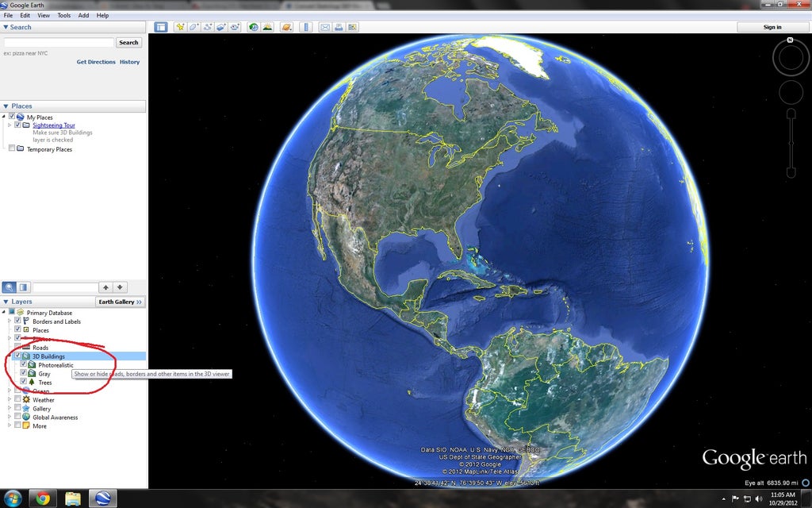
Task: Enable the Global Awareness layer checkbox
Action: 17,417
